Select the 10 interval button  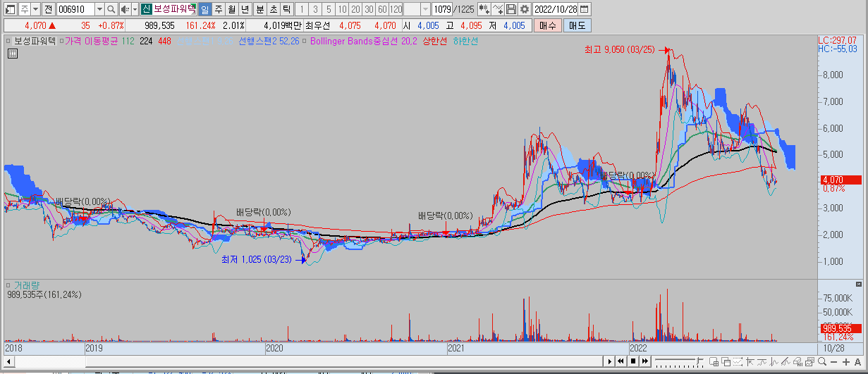click(x=341, y=9)
